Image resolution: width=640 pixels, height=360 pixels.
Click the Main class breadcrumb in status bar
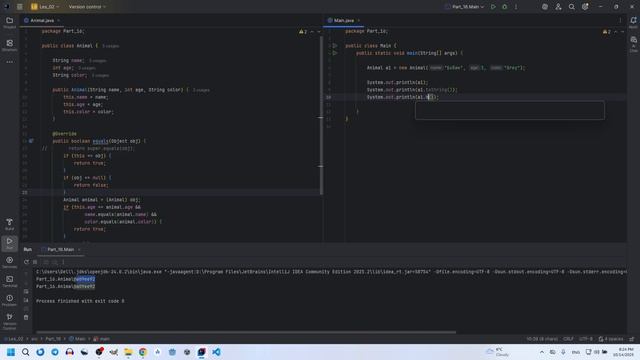click(x=77, y=339)
